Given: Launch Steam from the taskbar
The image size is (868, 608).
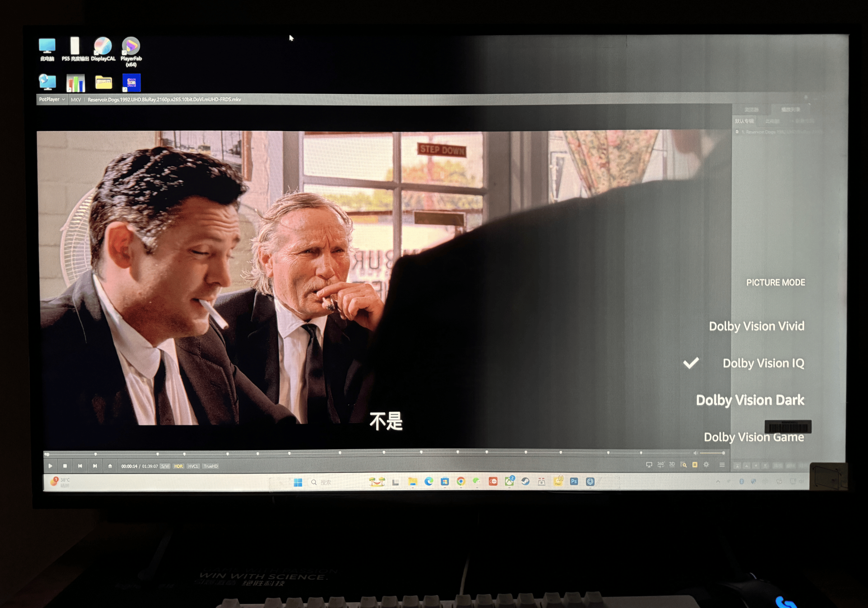Looking at the screenshot, I should [x=526, y=481].
